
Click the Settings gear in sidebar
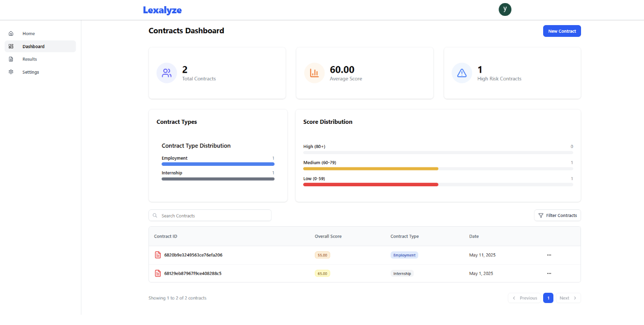click(11, 72)
